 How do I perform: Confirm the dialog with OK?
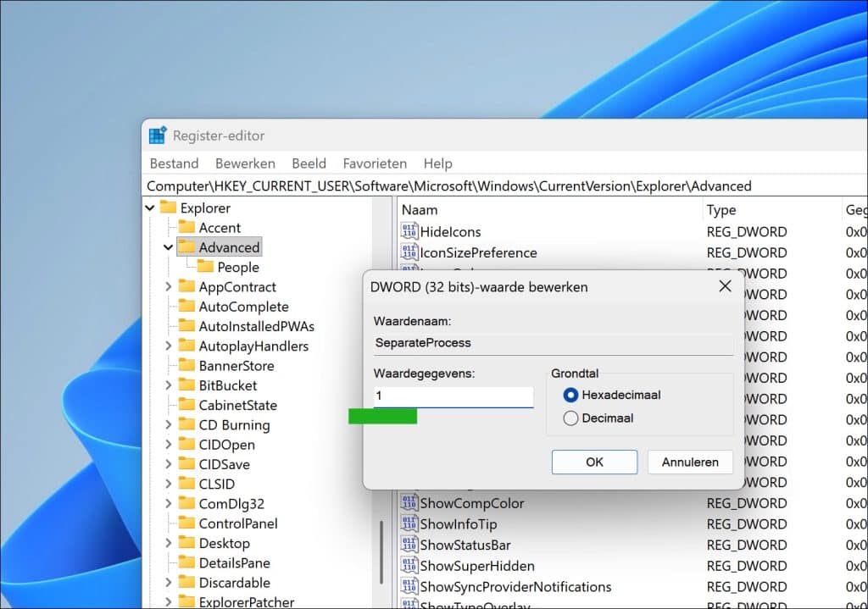pos(594,462)
